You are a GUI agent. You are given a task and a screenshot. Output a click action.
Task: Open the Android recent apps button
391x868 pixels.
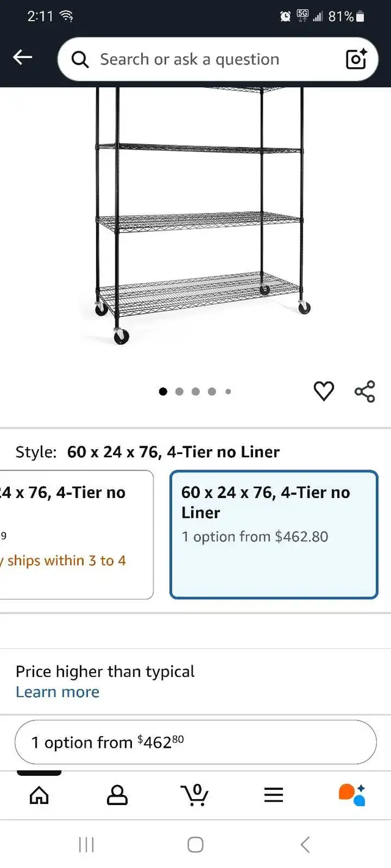pos(86,845)
